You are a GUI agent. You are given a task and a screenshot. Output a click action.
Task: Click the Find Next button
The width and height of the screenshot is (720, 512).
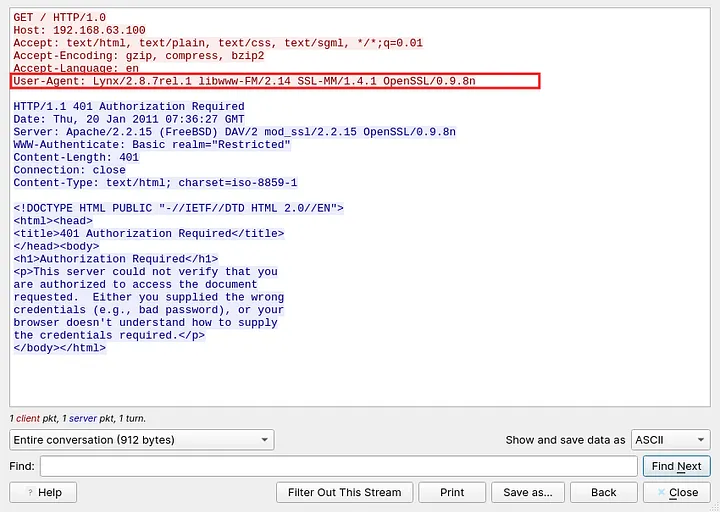point(676,466)
